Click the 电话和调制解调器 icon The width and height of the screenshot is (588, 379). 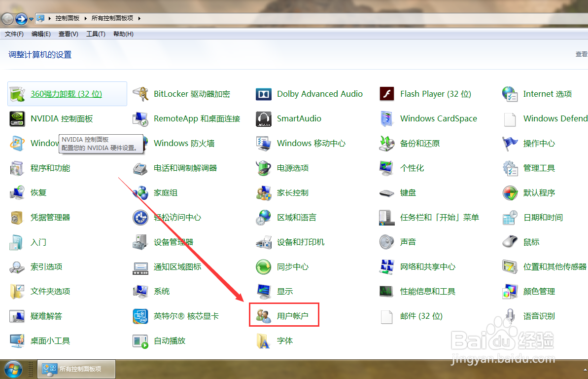pos(140,168)
